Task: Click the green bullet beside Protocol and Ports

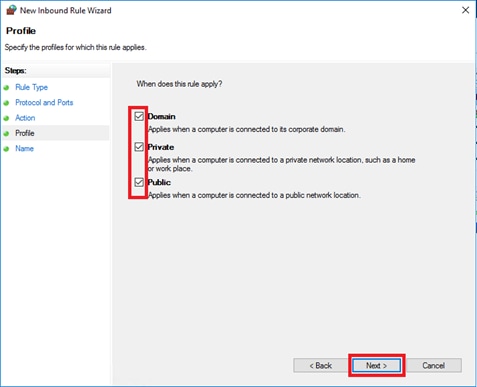Action: (6, 103)
